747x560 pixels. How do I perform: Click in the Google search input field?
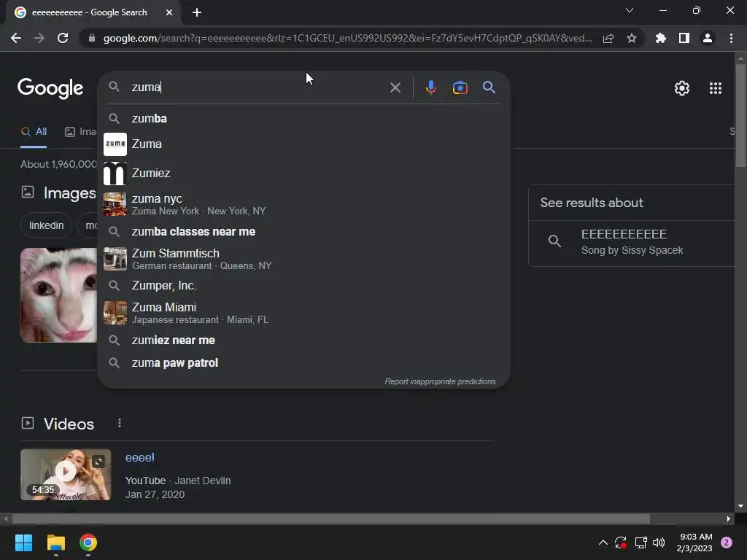pyautogui.click(x=258, y=87)
